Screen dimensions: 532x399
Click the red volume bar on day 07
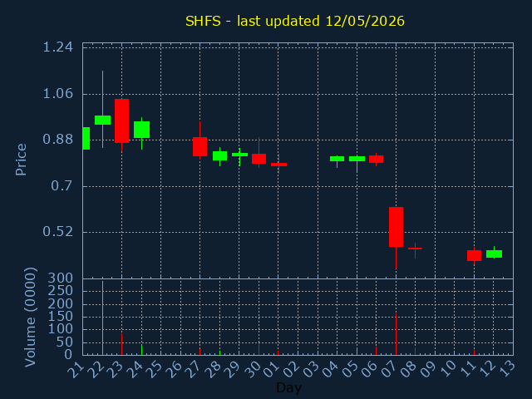click(x=396, y=334)
